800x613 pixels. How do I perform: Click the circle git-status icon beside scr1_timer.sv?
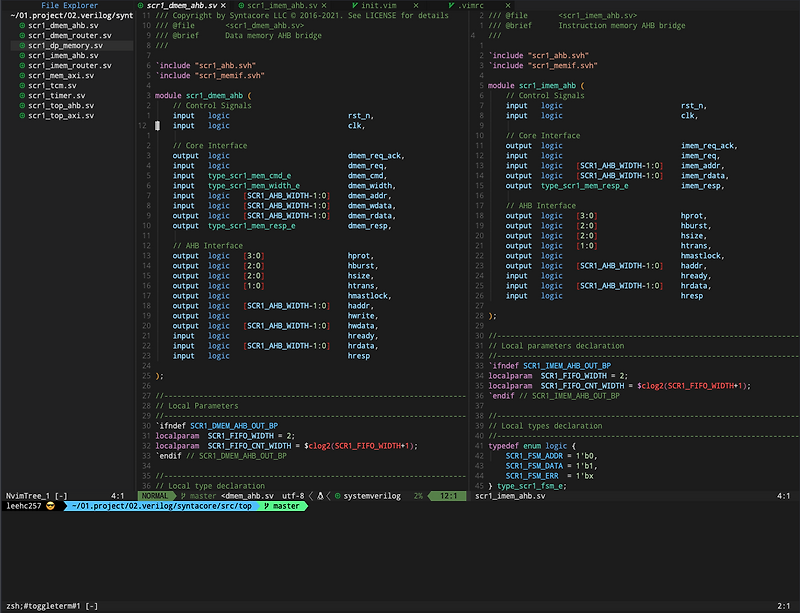coord(22,95)
